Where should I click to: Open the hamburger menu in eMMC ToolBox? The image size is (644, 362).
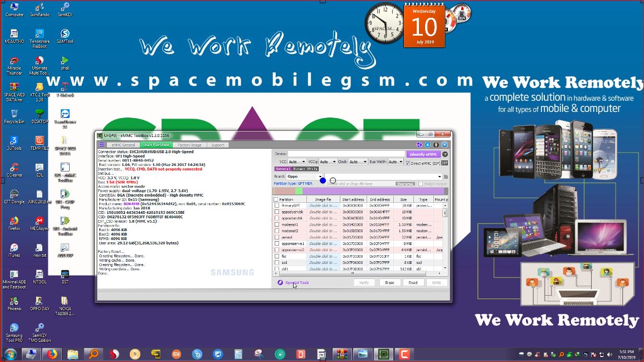coord(101,145)
